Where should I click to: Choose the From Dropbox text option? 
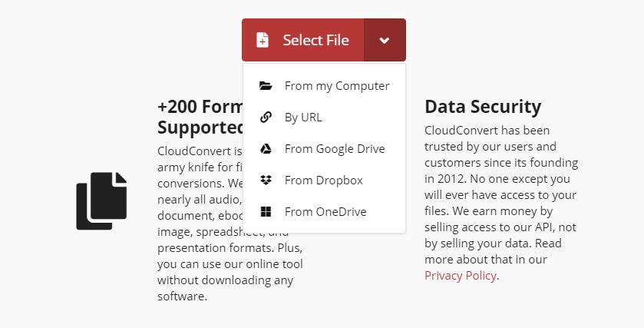pos(323,181)
